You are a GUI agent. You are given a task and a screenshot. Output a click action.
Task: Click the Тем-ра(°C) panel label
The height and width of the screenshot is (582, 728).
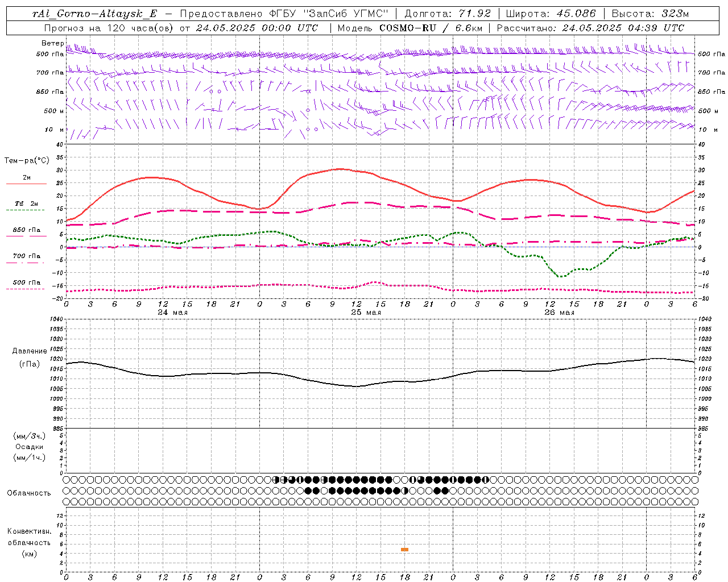pos(26,161)
